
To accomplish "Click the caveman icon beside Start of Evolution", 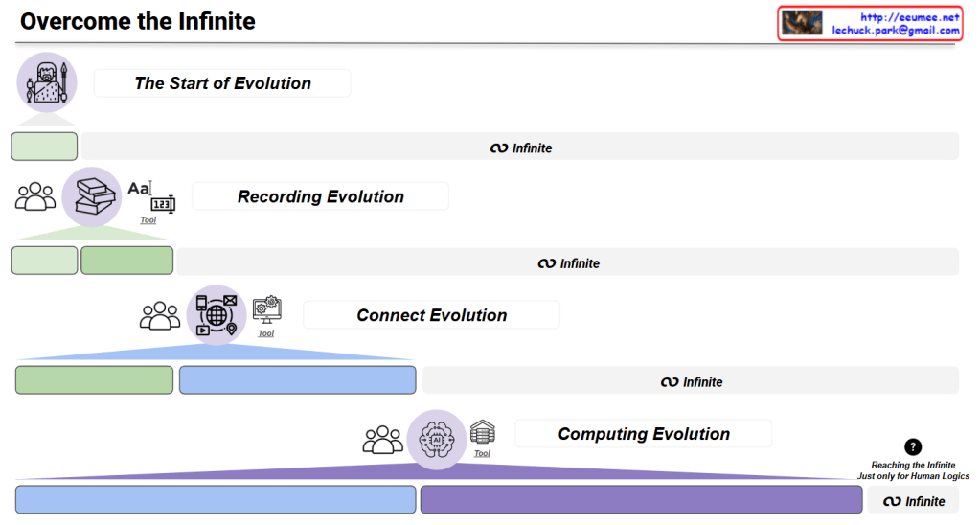I will (46, 82).
